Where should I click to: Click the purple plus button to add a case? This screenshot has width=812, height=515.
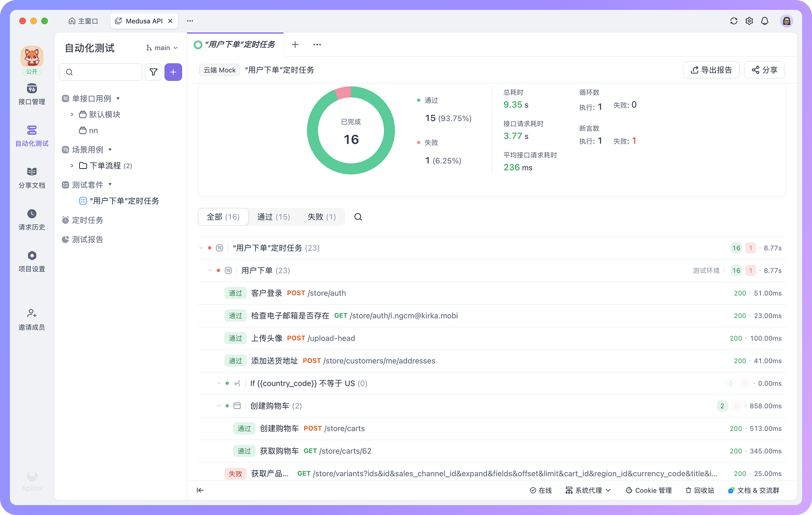pyautogui.click(x=173, y=72)
